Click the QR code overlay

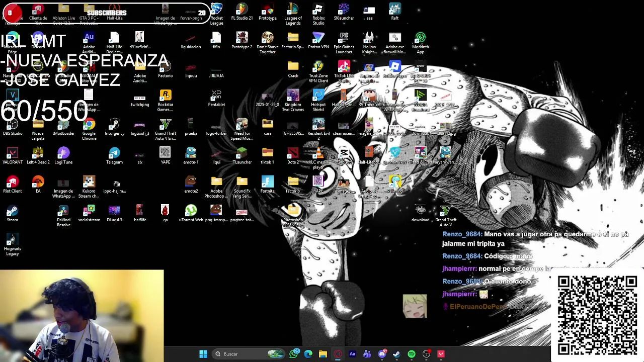[597, 314]
